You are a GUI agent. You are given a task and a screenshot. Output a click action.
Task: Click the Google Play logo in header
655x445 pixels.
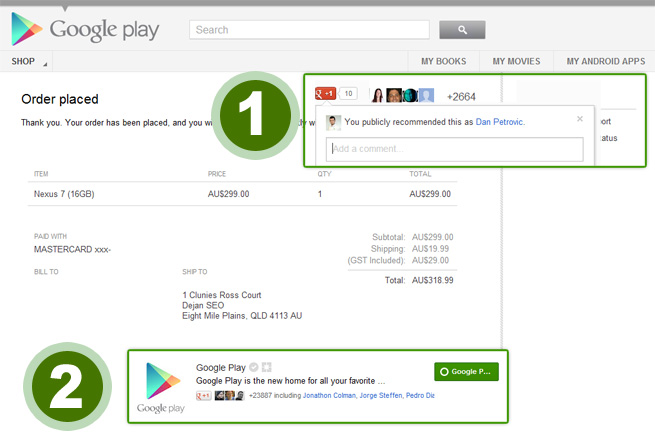pos(85,29)
